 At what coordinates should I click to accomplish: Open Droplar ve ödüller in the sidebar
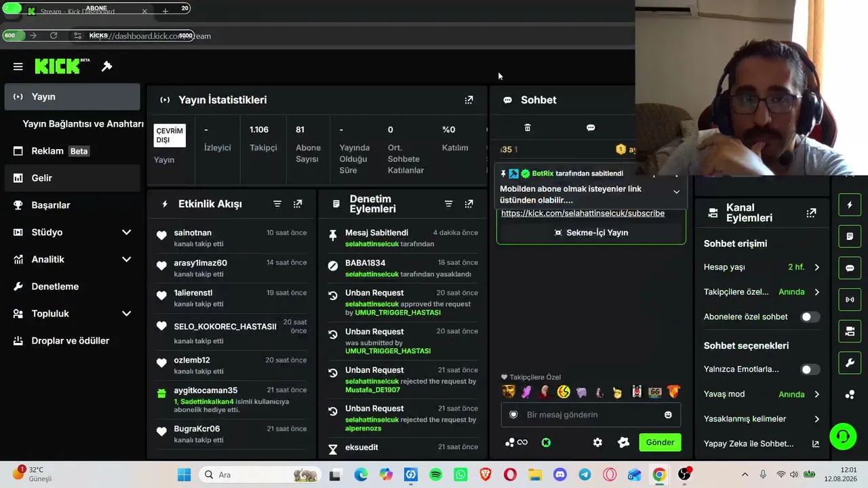pos(72,341)
